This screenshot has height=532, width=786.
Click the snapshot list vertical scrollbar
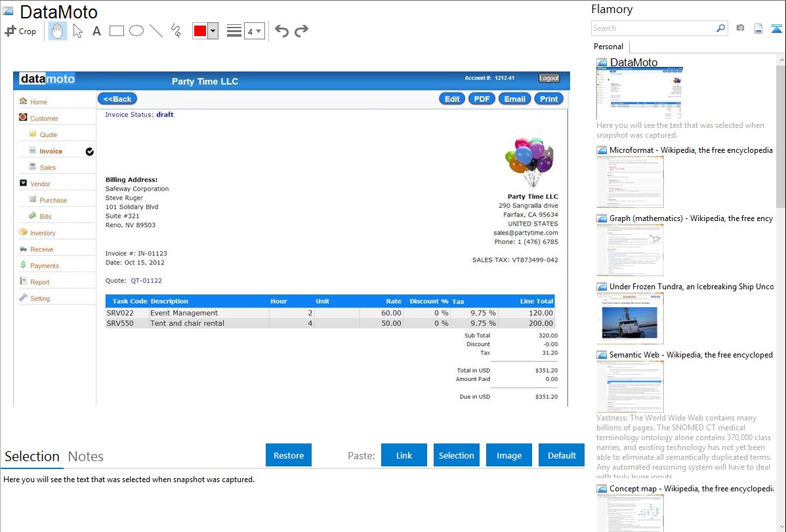[x=781, y=135]
